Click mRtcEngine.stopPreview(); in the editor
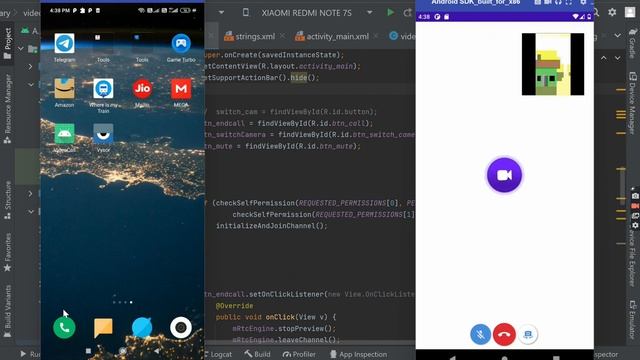640x360 pixels. [x=284, y=329]
